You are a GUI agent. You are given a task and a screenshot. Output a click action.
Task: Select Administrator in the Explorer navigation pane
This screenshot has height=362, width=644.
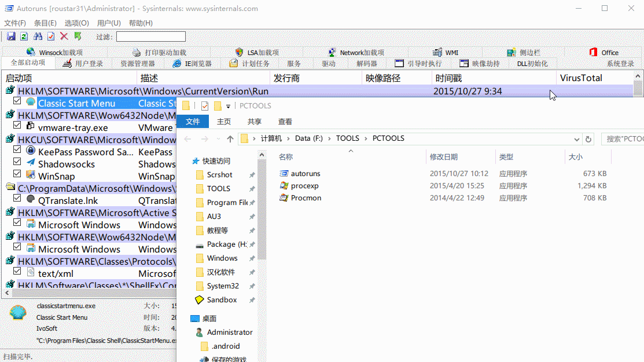click(x=230, y=332)
